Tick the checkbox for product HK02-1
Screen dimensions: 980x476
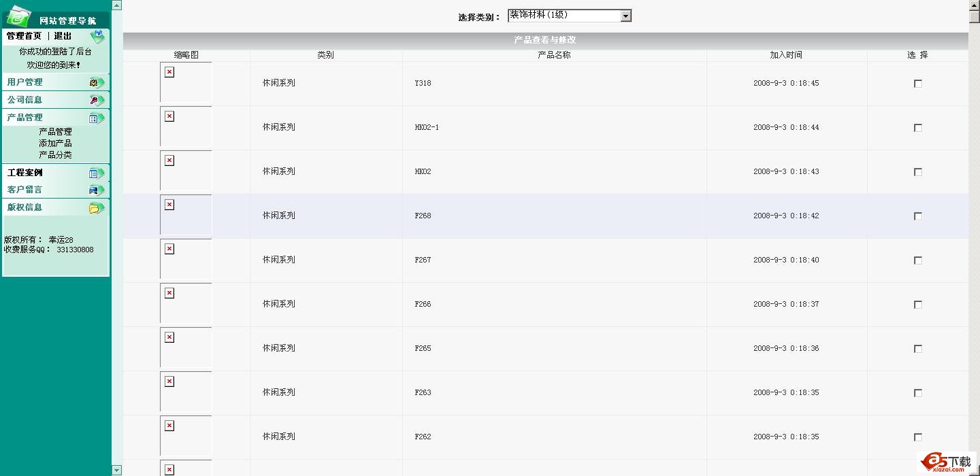917,128
